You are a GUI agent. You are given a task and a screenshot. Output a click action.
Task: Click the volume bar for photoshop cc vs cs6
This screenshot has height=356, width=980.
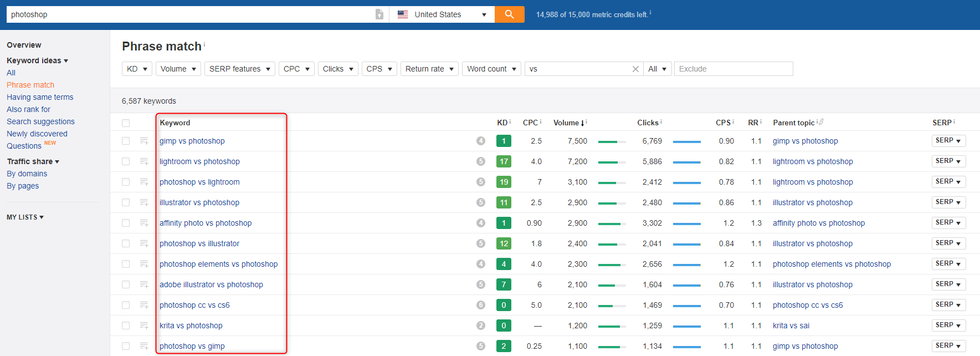pyautogui.click(x=612, y=306)
